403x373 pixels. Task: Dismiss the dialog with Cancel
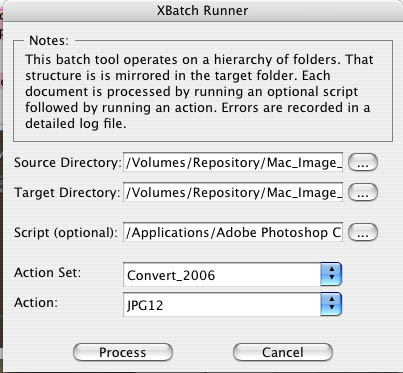(x=283, y=352)
